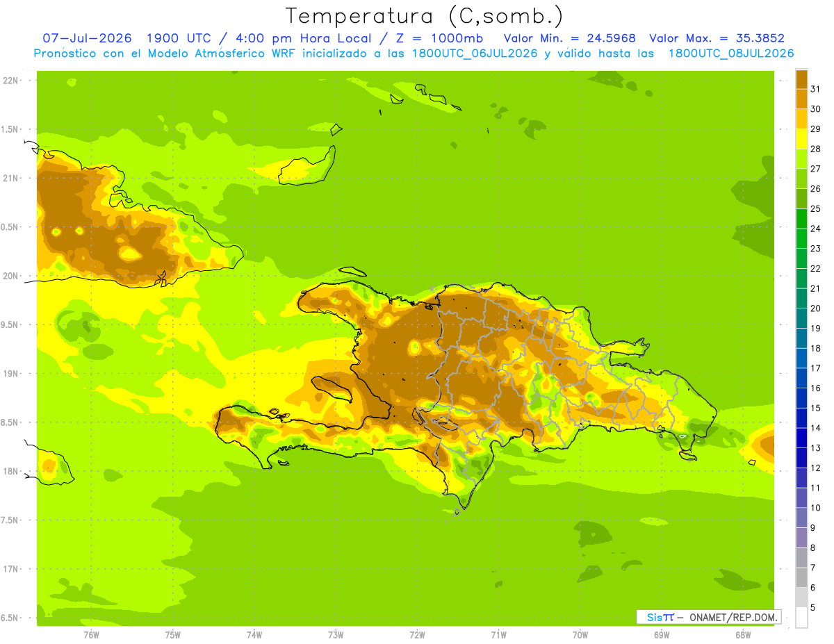Click the color bar label '27'
The width and height of the screenshot is (834, 644).
(x=815, y=169)
